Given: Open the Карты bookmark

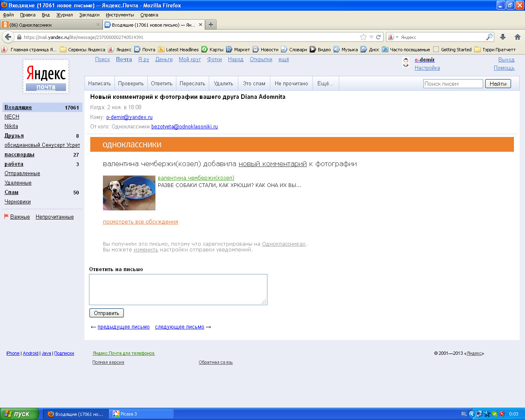Looking at the screenshot, I should [x=212, y=49].
